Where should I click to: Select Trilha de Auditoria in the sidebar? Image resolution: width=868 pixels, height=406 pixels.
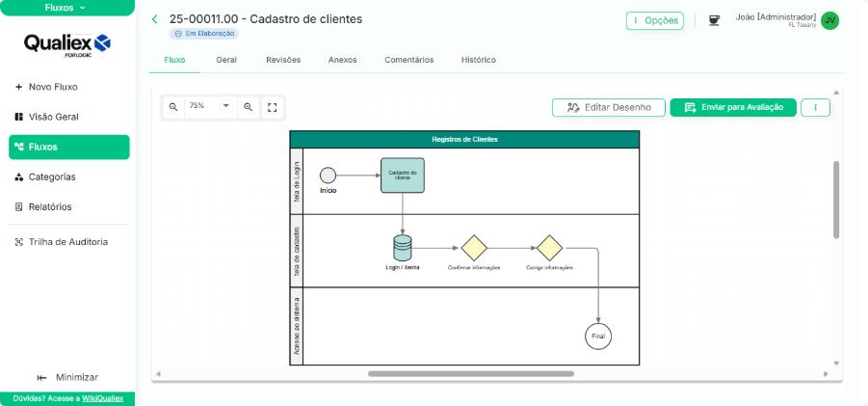tap(67, 242)
